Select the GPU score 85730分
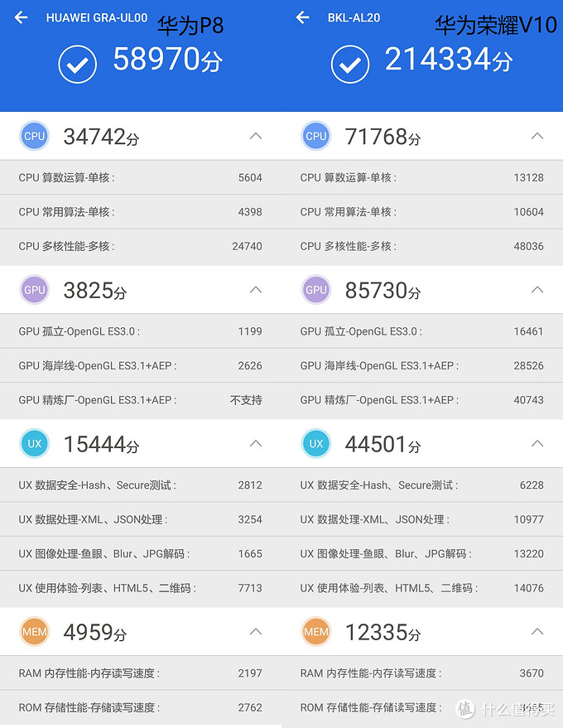This screenshot has height=728, width=563. (383, 291)
